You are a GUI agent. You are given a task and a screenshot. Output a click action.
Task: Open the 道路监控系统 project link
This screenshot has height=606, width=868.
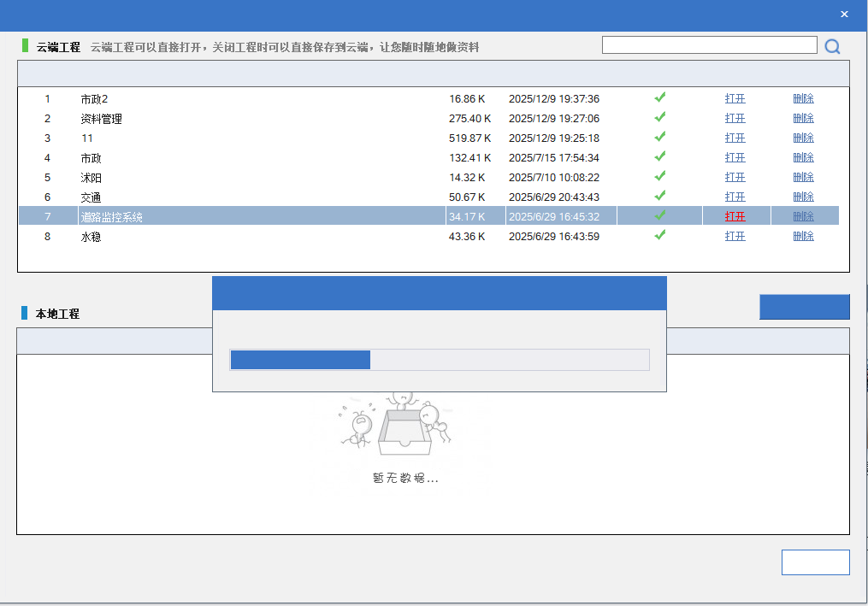pos(735,216)
